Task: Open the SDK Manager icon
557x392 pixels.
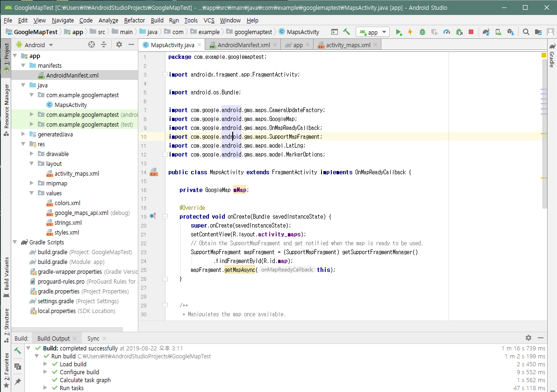Action: [x=510, y=32]
